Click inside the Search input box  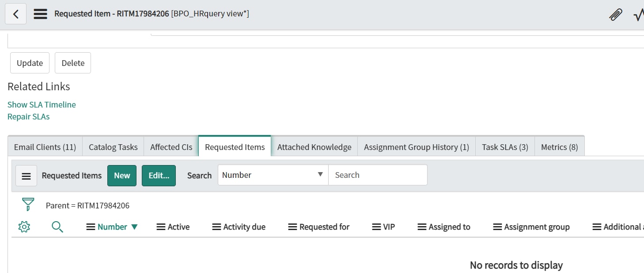pos(378,174)
